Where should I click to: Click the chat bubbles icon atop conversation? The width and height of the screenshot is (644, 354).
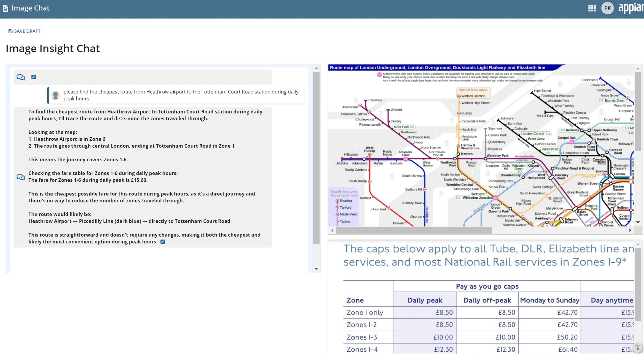tap(21, 77)
